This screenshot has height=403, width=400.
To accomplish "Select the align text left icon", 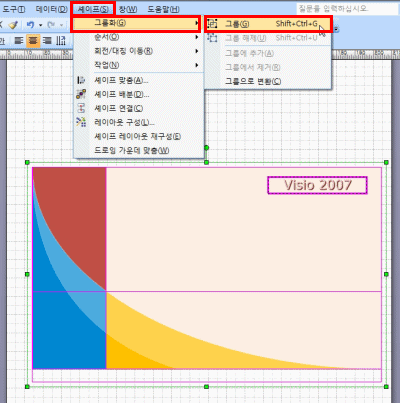I will click(19, 41).
